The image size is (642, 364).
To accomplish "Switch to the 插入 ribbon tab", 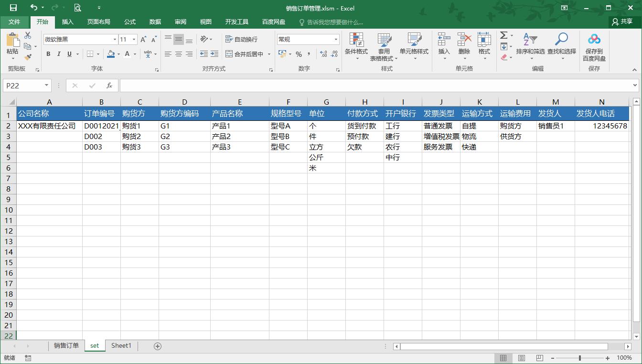I will click(x=67, y=21).
